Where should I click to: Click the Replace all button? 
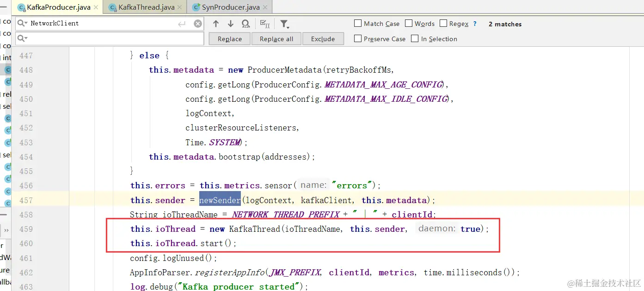click(276, 39)
